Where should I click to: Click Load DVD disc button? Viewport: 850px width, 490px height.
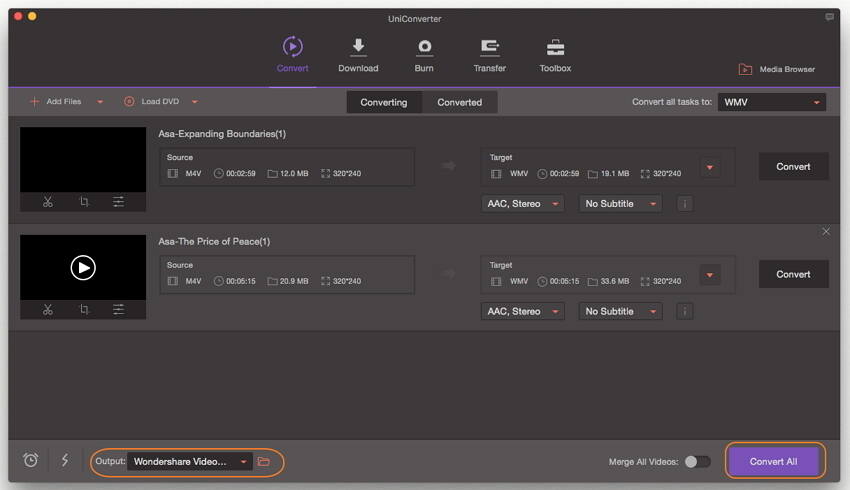point(129,101)
